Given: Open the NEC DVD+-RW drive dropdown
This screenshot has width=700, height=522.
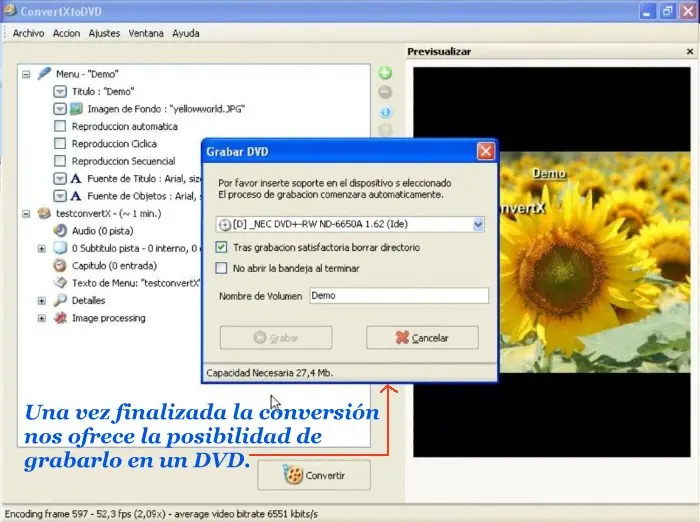Looking at the screenshot, I should tap(478, 224).
